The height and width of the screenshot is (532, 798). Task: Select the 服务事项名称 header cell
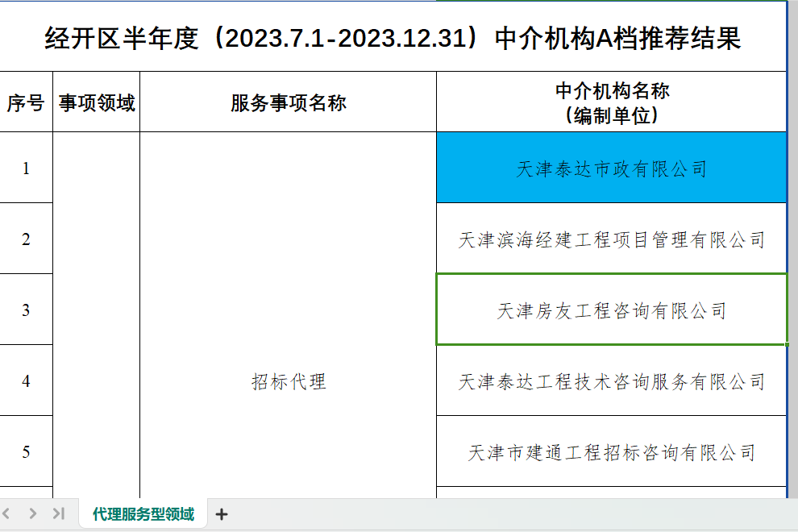[288, 102]
